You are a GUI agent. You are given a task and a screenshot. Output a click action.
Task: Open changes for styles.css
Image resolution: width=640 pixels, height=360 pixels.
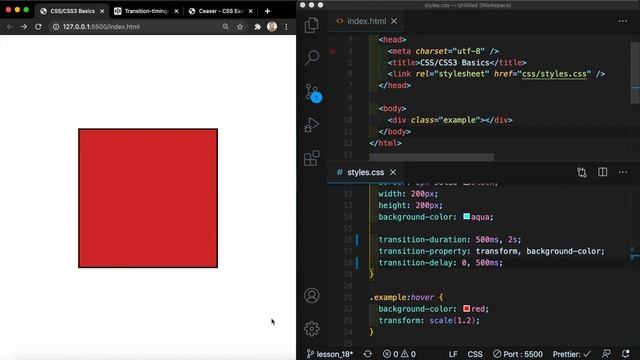[x=582, y=172]
